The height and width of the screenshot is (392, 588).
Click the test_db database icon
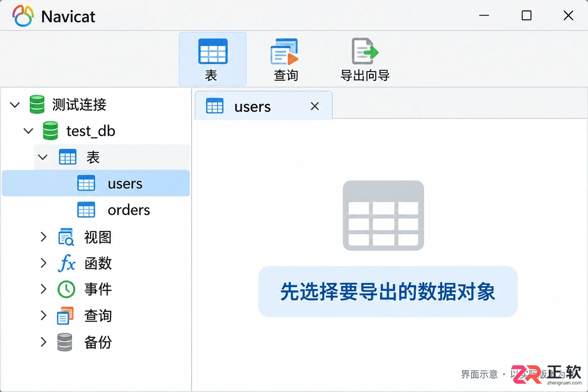click(50, 131)
